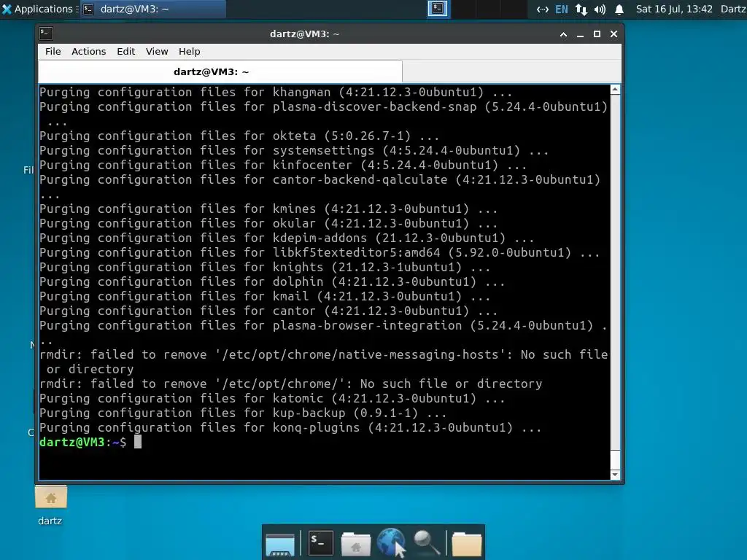Open the notifications bell icon
The width and height of the screenshot is (747, 560).
[x=619, y=9]
